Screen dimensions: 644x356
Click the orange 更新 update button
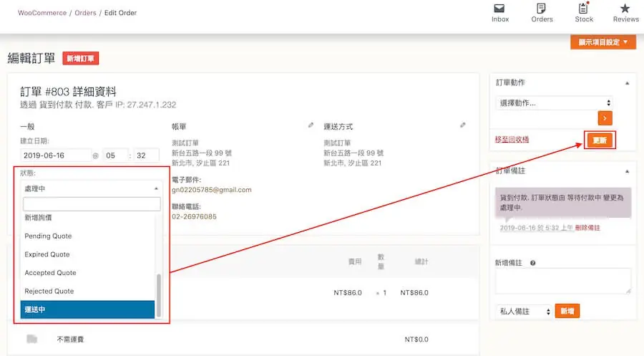pyautogui.click(x=600, y=140)
